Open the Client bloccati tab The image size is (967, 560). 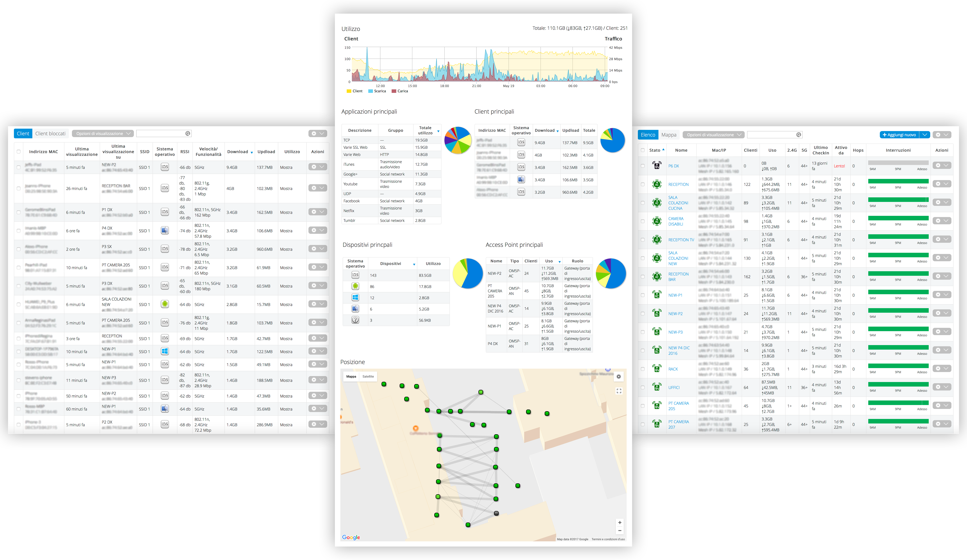point(50,134)
